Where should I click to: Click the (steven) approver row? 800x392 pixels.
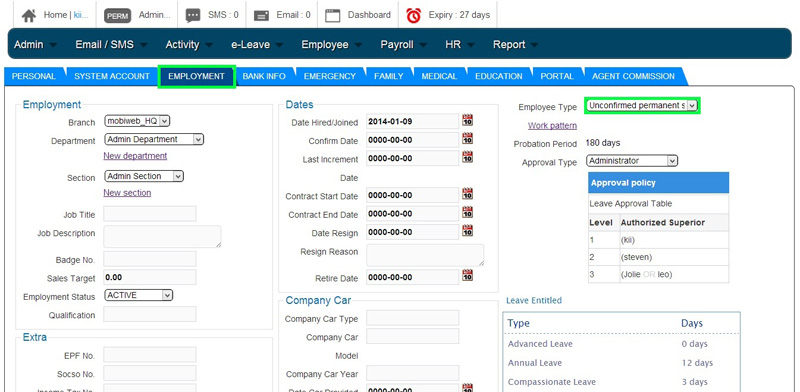[x=658, y=257]
